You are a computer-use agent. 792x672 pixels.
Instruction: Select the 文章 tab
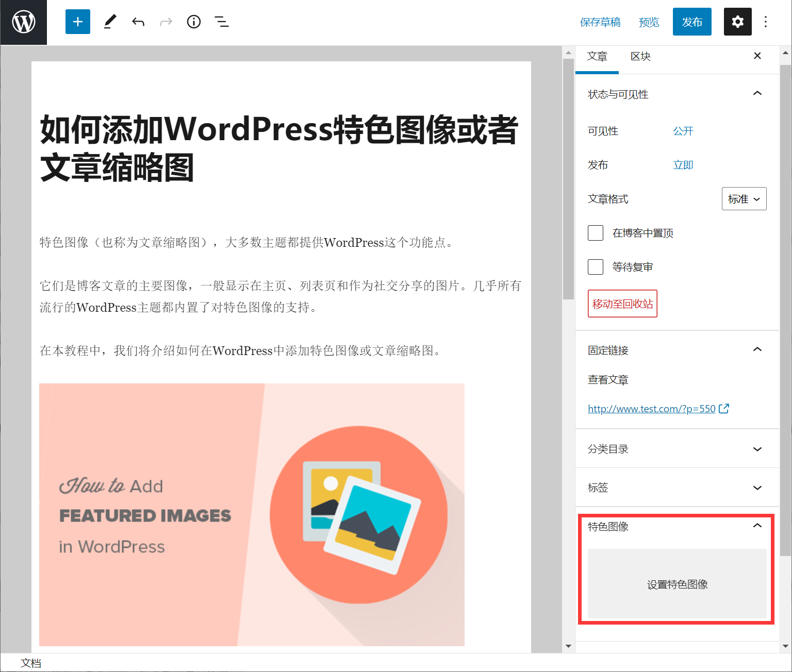(597, 56)
